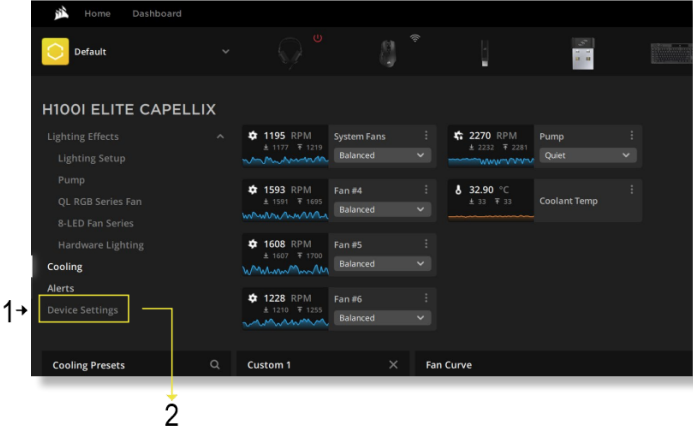Click the Fan #5 fan icon
Image resolution: width=693 pixels, height=429 pixels.
pyautogui.click(x=252, y=244)
